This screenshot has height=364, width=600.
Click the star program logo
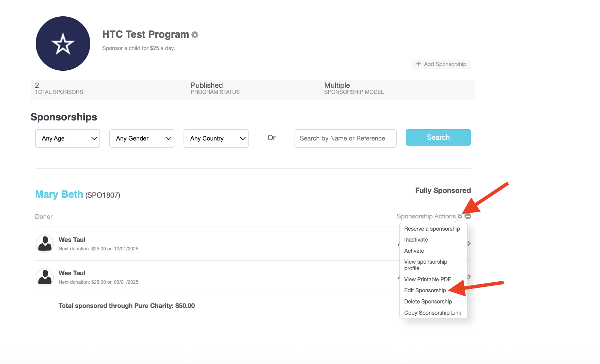tap(63, 44)
